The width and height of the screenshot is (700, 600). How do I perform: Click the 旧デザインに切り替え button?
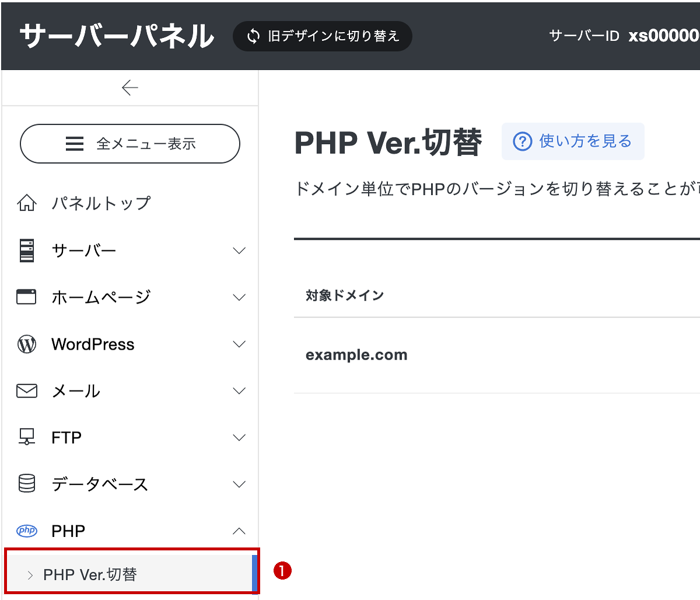click(323, 36)
